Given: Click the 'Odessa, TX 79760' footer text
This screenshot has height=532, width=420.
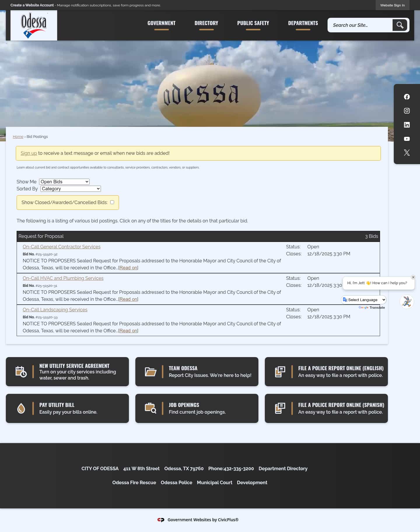Looking at the screenshot, I should [184, 468].
